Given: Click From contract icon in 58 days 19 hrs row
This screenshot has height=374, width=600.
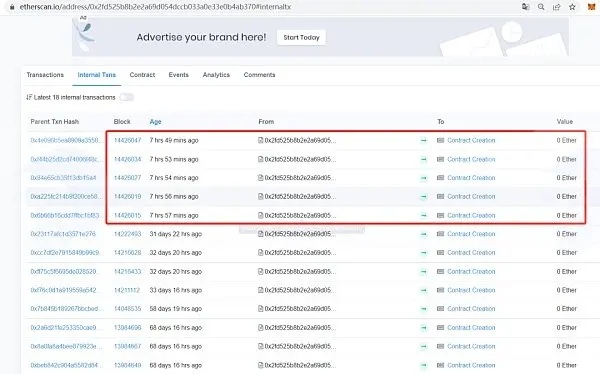Looking at the screenshot, I should coord(261,309).
